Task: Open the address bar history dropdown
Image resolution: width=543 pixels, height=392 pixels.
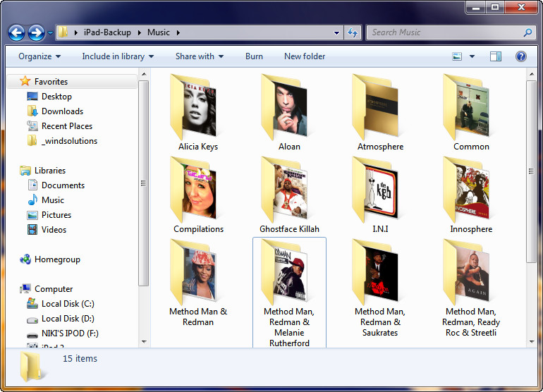Action: click(x=336, y=33)
